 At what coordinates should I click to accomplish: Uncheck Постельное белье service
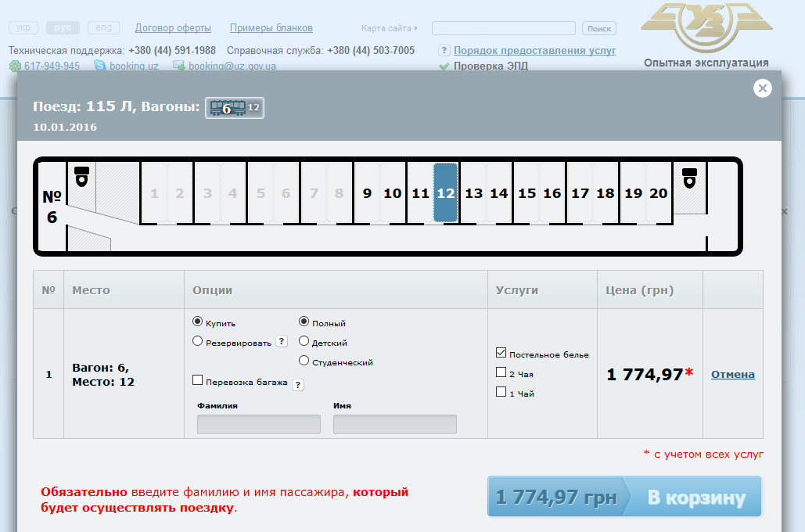pyautogui.click(x=501, y=353)
